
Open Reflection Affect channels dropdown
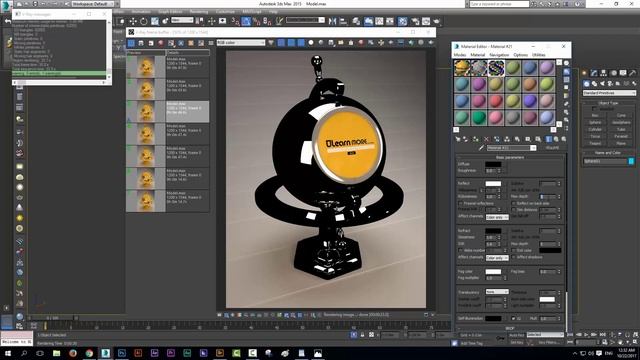click(x=497, y=217)
